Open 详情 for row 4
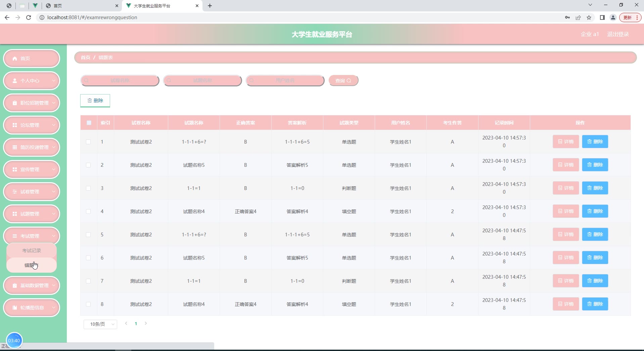Image resolution: width=644 pixels, height=351 pixels. (x=566, y=211)
